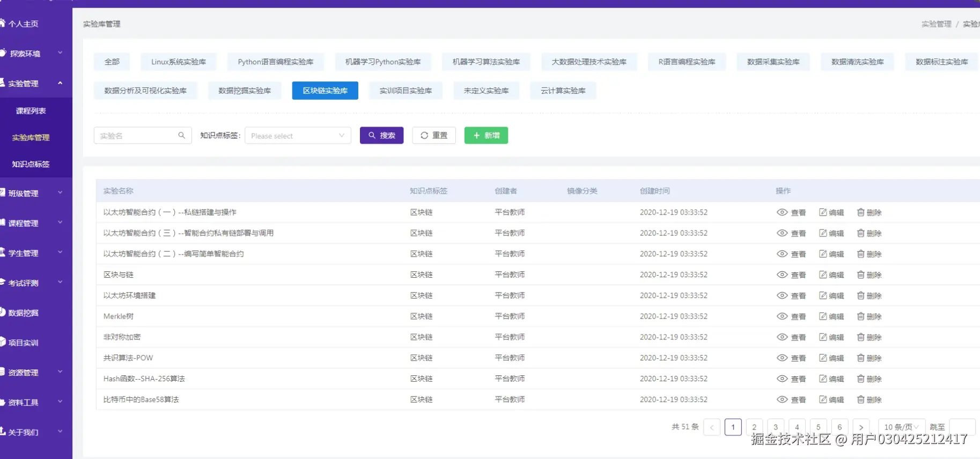Click 实验管理 breadcrumb link
980x459 pixels.
936,24
